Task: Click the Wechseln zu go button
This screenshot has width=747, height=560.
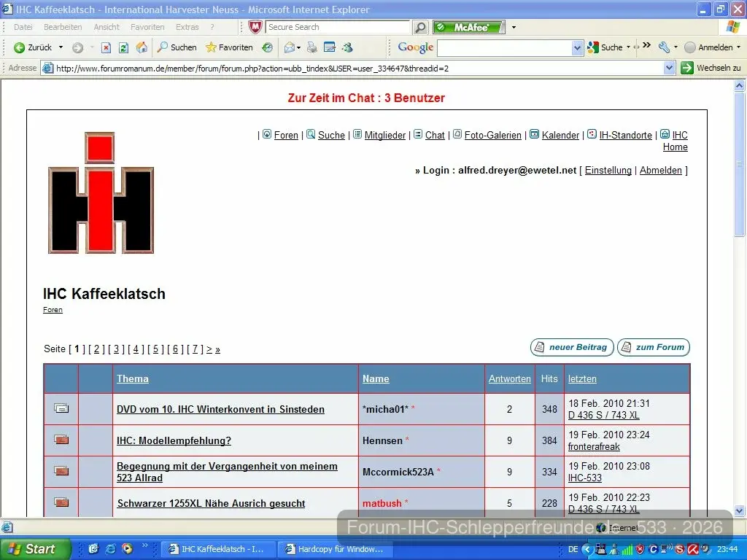Action: 711,68
